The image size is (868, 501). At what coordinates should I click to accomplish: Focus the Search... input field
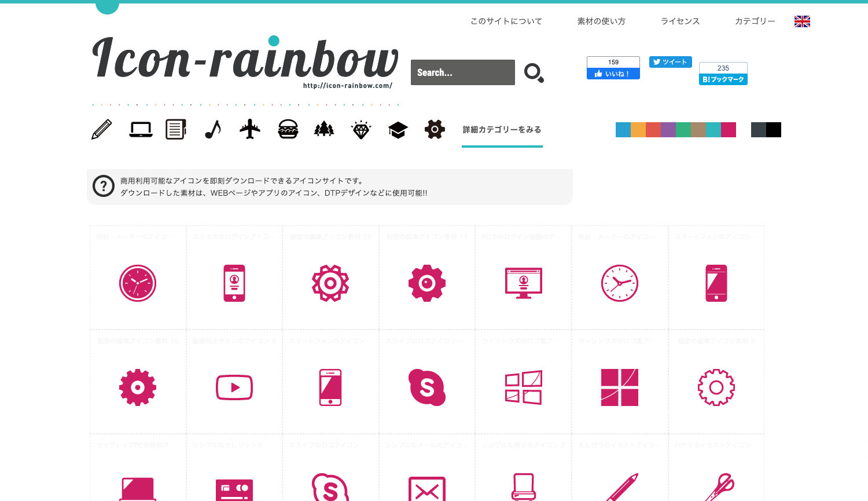click(x=463, y=72)
